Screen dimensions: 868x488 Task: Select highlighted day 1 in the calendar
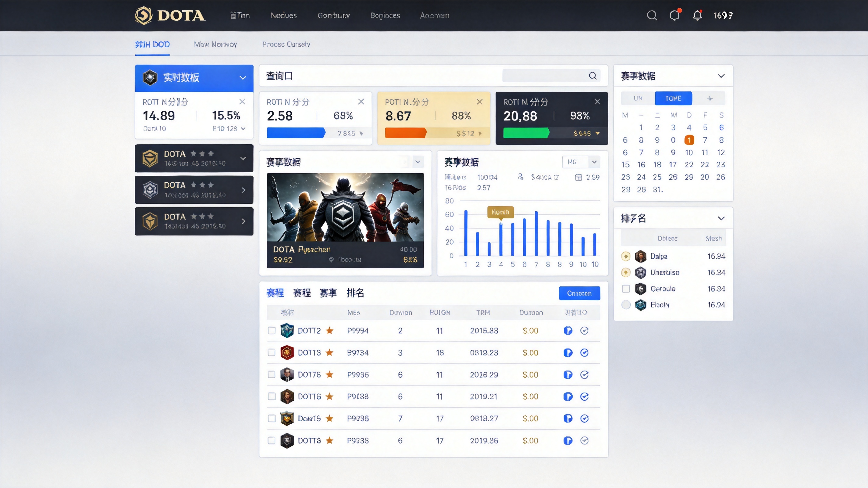coord(689,140)
